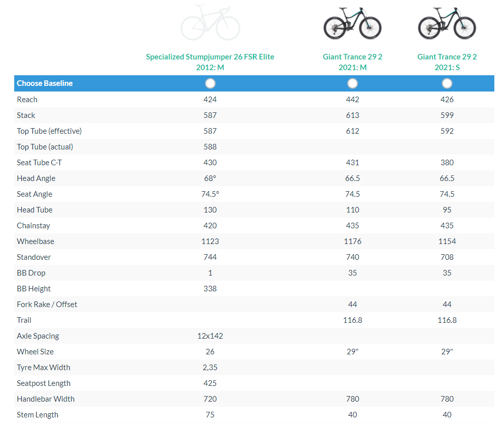Click the faded placeholder bike image above Stumpjumper

click(x=210, y=22)
